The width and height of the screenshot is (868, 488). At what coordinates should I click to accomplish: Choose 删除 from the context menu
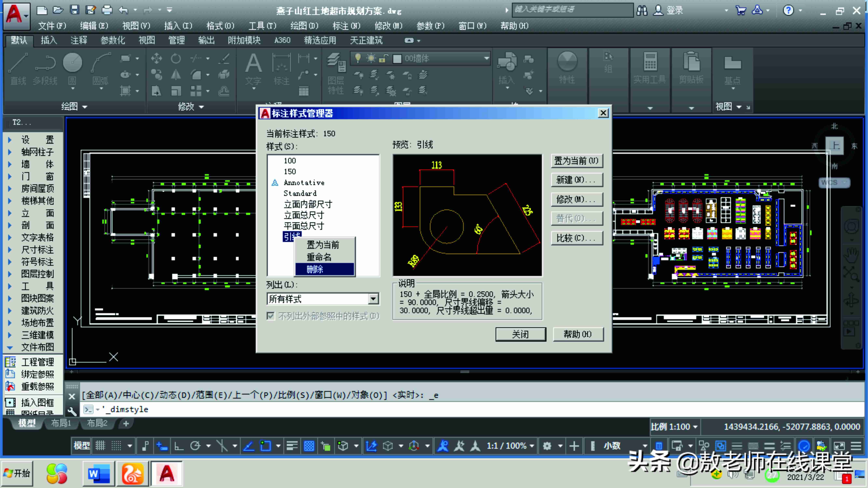[x=325, y=269]
